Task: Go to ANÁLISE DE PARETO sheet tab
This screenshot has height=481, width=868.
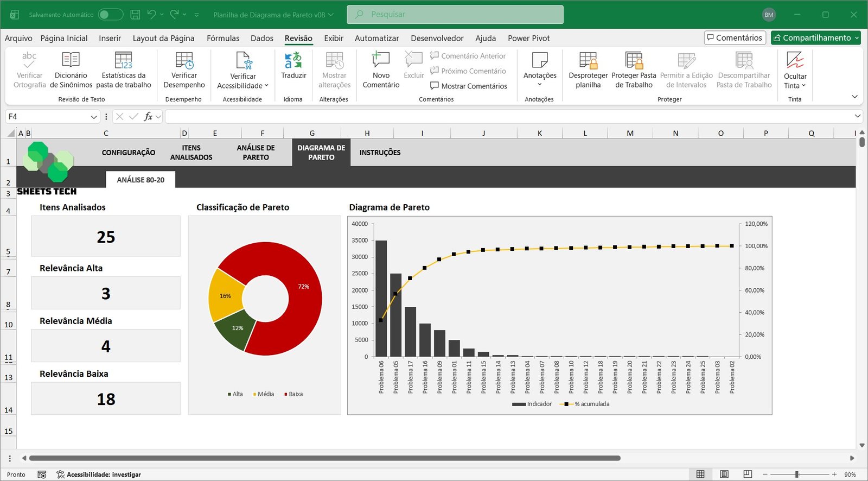Action: click(256, 153)
